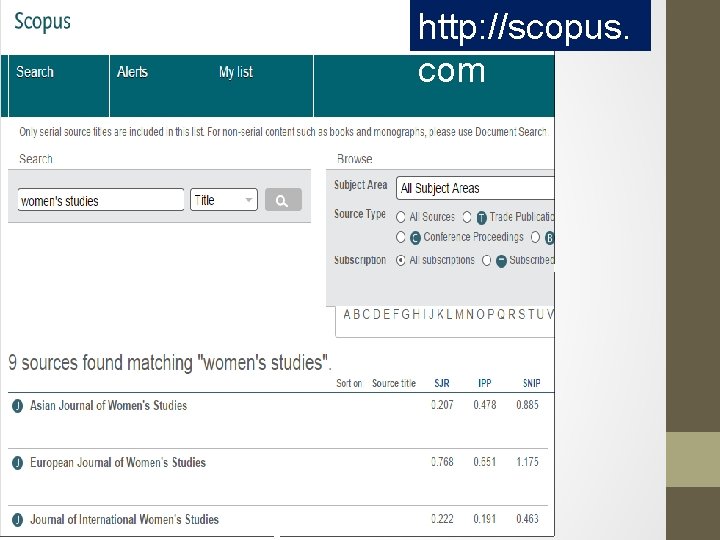This screenshot has width=720, height=540.
Task: Click SJR value 0.768
Action: pos(442,462)
